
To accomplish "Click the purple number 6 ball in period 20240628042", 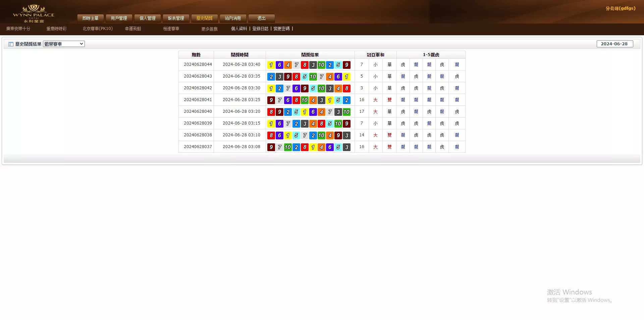I will pyautogui.click(x=296, y=88).
